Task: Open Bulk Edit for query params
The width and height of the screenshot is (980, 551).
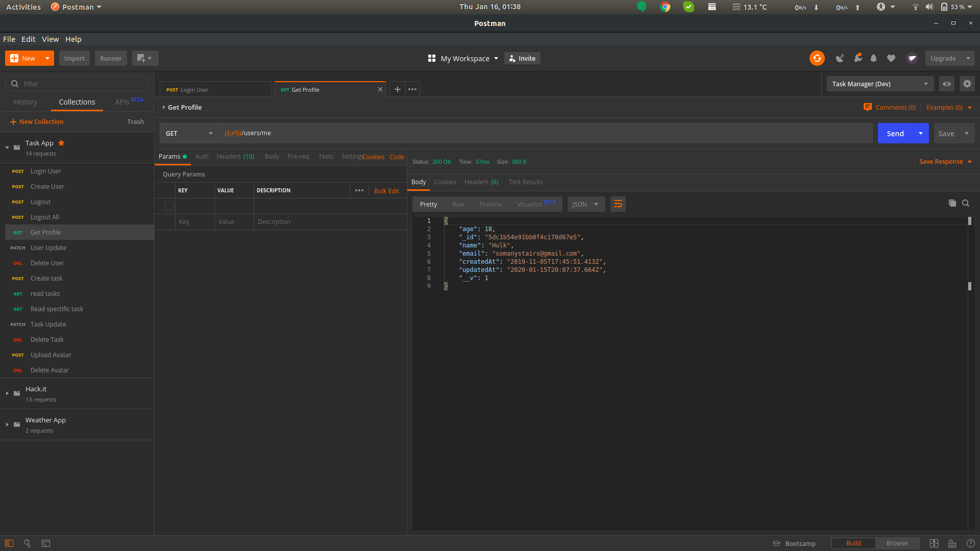Action: pos(386,191)
